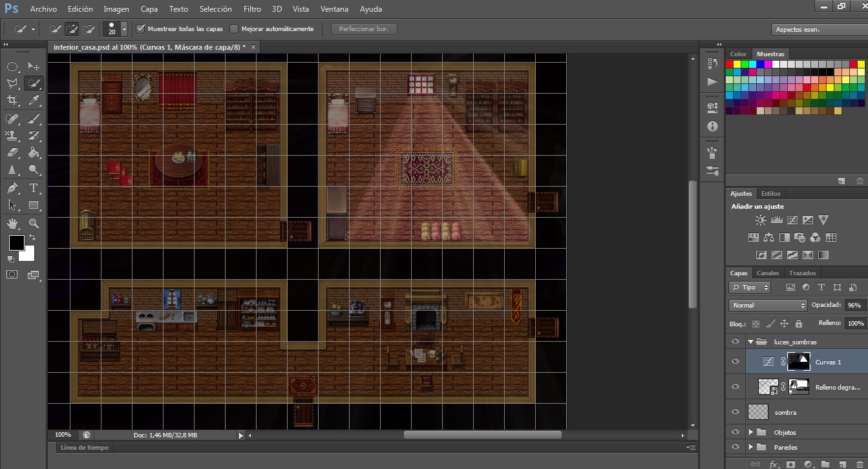Select the Move tool
Screen dimensions: 868x469
34,67
